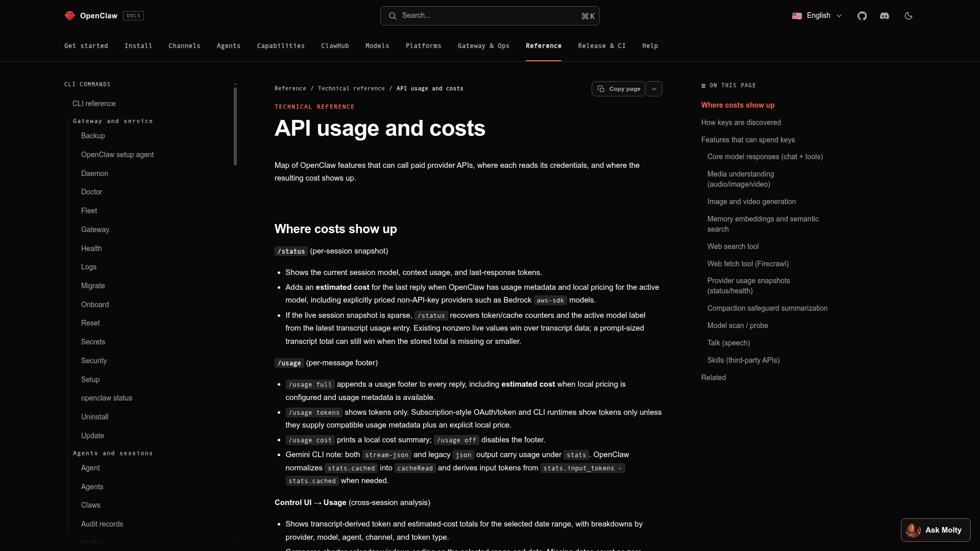980x551 pixels.
Task: Open OpenClaw setup agent page
Action: tap(117, 155)
